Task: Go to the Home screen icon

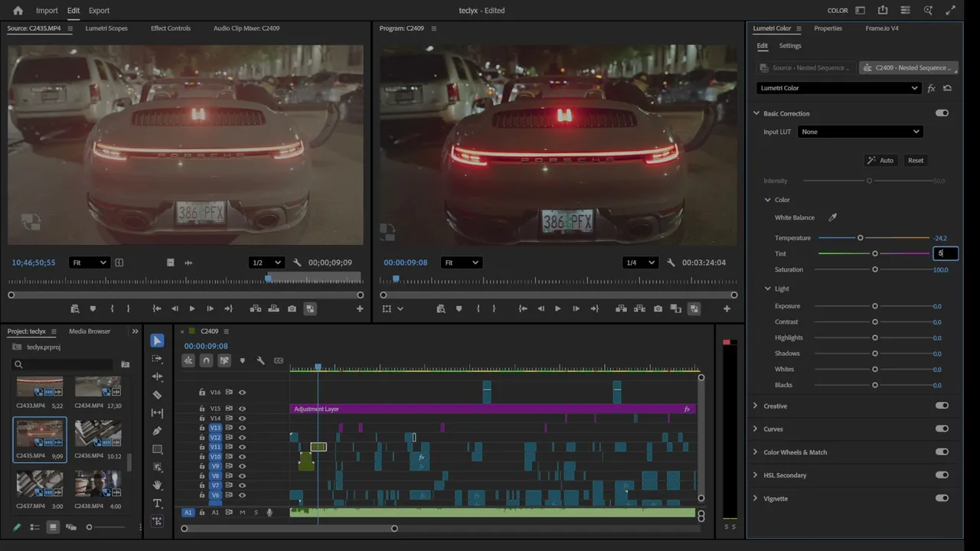Action: (18, 11)
